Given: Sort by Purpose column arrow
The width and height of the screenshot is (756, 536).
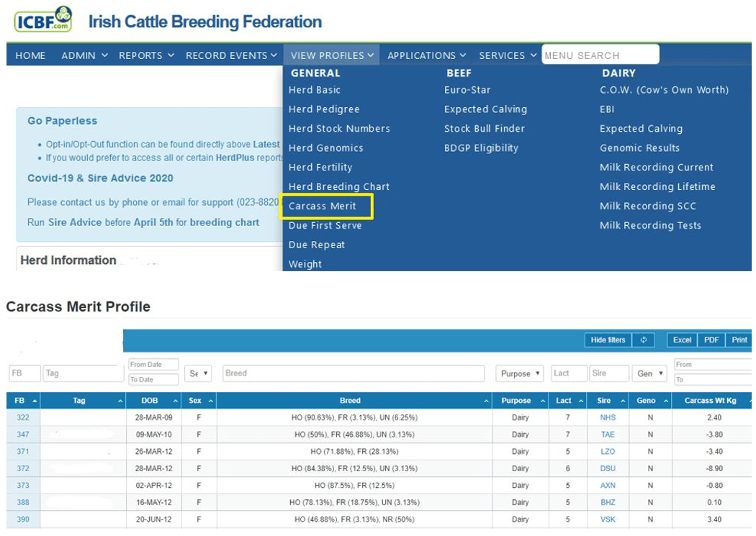Looking at the screenshot, I should pos(543,401).
